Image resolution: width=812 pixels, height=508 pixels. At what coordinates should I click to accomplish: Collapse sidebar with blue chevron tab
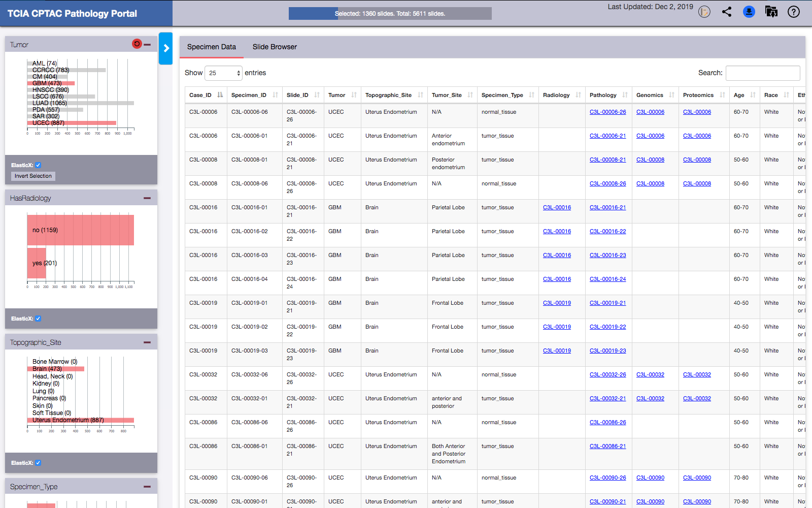tap(165, 48)
